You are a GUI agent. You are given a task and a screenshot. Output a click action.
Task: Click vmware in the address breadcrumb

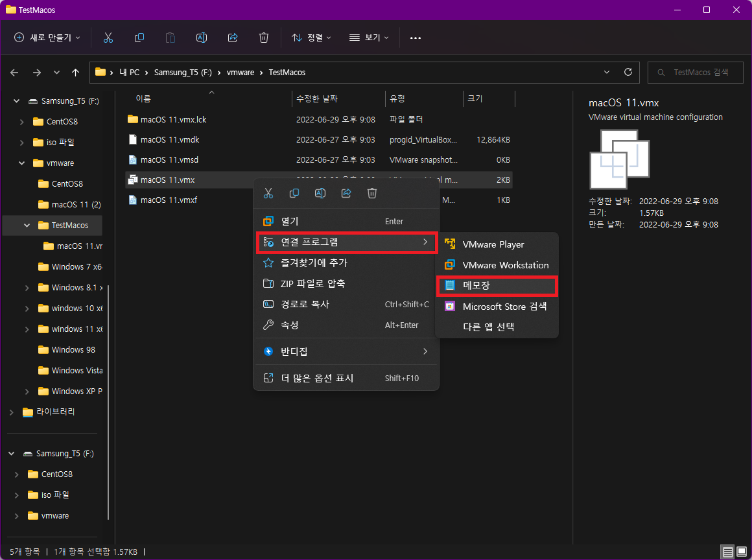point(241,73)
